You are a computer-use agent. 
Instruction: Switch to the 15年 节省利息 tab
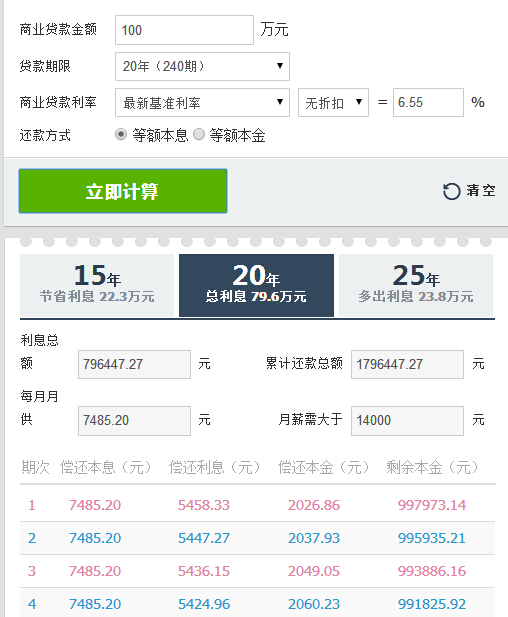coord(97,285)
